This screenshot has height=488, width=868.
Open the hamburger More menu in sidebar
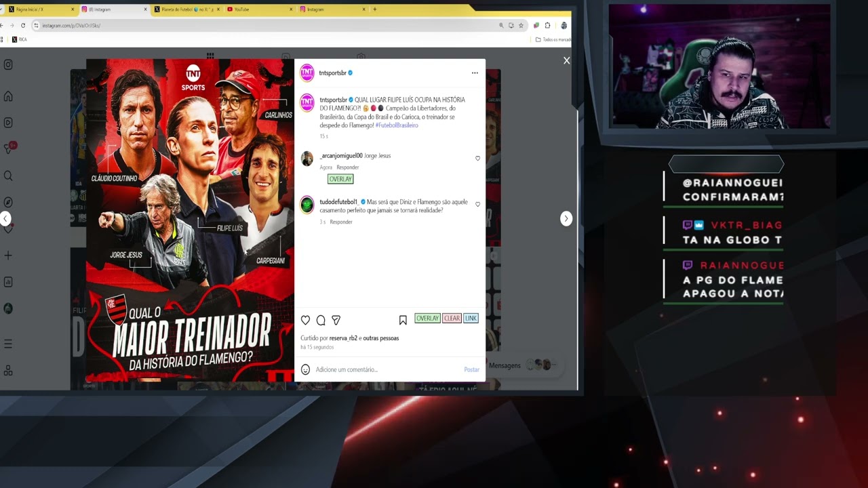pyautogui.click(x=8, y=344)
